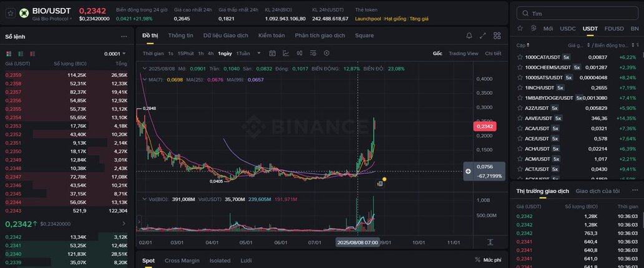Select the FDUSD market tab
This screenshot has height=268, width=644.
tap(614, 29)
